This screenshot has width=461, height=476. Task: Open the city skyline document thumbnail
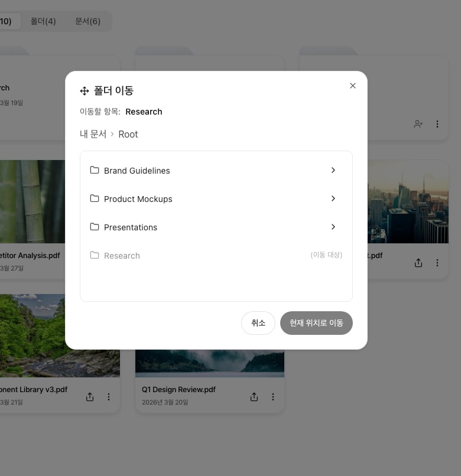(408, 201)
